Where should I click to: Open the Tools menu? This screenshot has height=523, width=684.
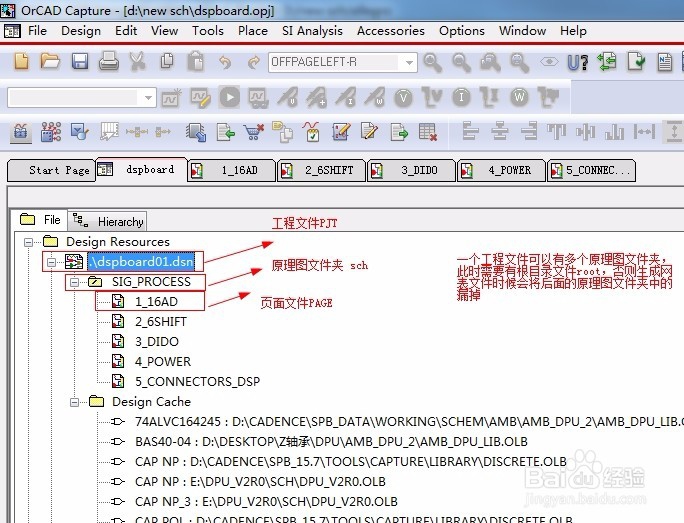[x=208, y=31]
